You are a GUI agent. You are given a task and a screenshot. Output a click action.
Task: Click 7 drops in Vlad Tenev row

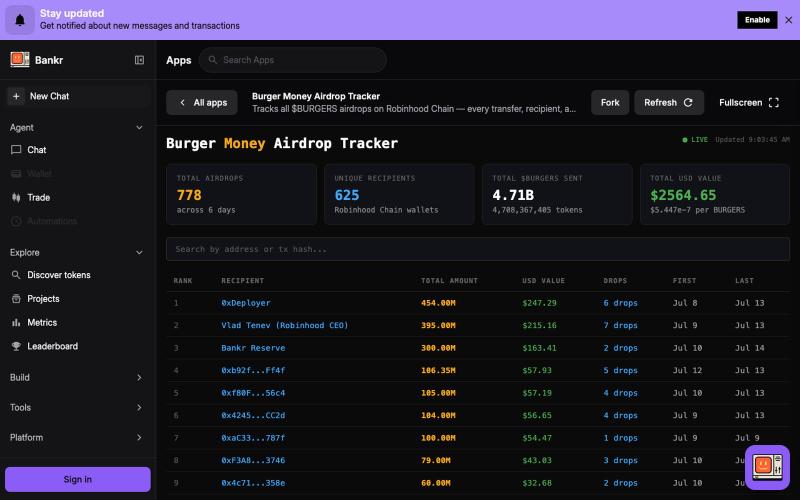click(620, 326)
